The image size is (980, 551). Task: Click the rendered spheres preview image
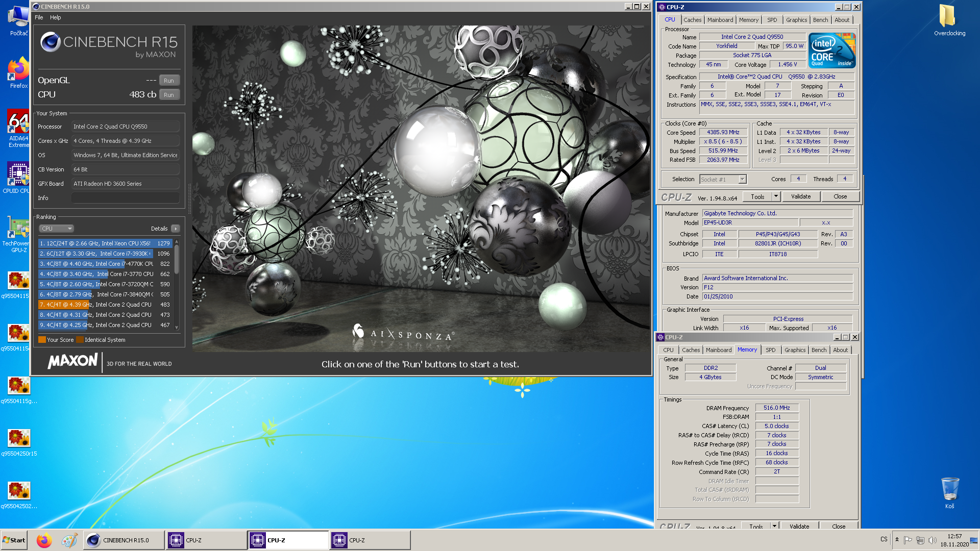click(x=422, y=189)
